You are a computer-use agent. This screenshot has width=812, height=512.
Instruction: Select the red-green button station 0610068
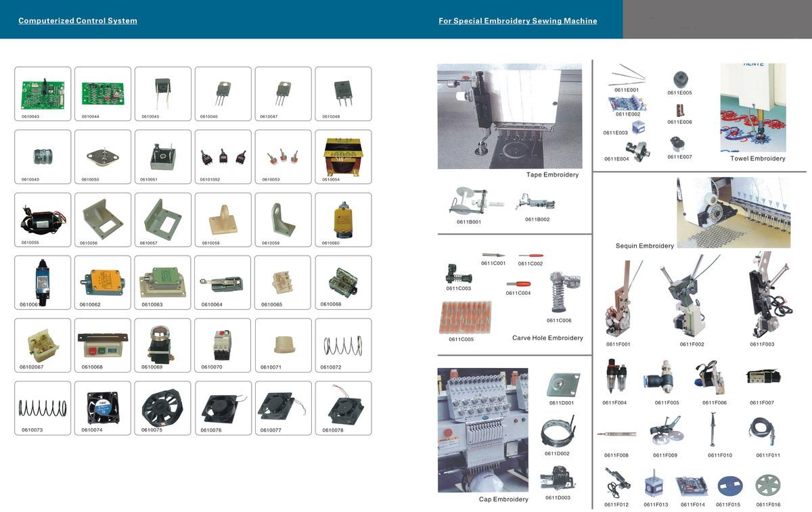coord(103,346)
